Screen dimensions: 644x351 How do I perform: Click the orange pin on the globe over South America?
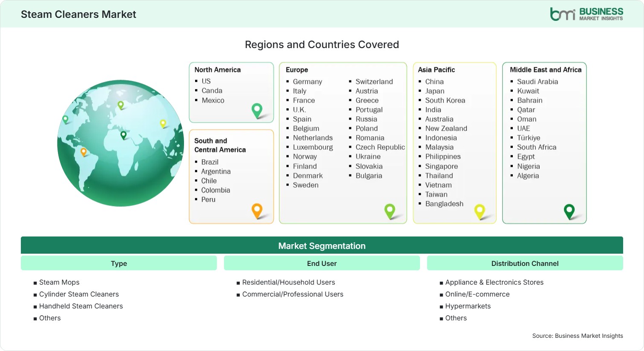(x=83, y=152)
